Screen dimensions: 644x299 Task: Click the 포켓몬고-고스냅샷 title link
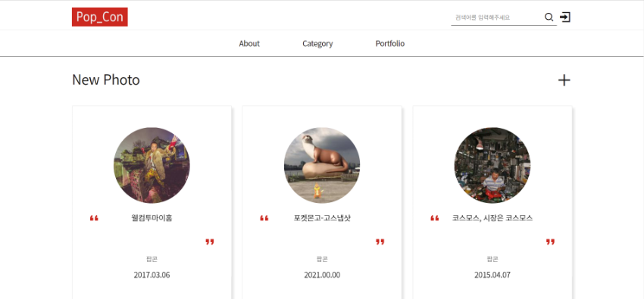click(x=322, y=218)
